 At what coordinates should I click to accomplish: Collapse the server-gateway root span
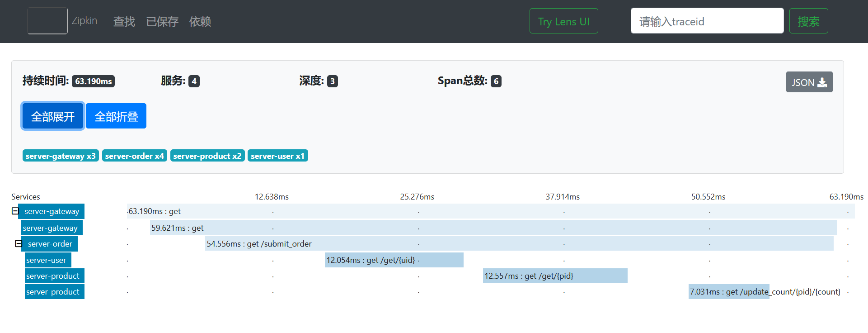click(15, 211)
